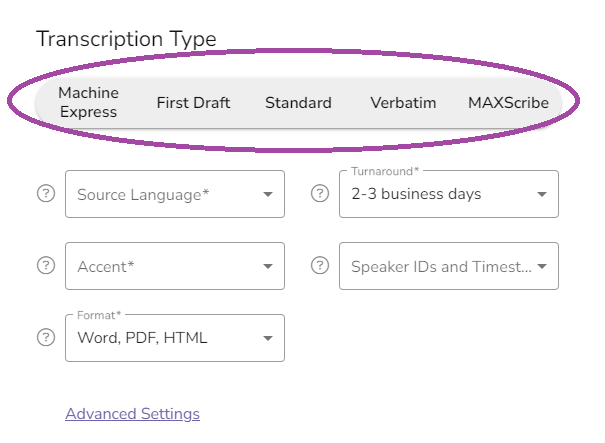Screen dimensions: 605x443
Task: Click help icon beside Turnaround field
Action: point(320,193)
